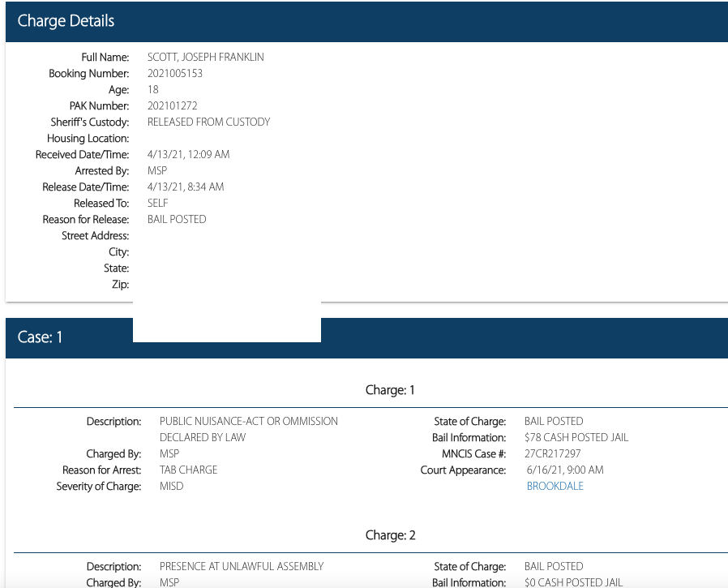This screenshot has width=728, height=588.
Task: Select the Charge: 2 heading
Action: 390,535
